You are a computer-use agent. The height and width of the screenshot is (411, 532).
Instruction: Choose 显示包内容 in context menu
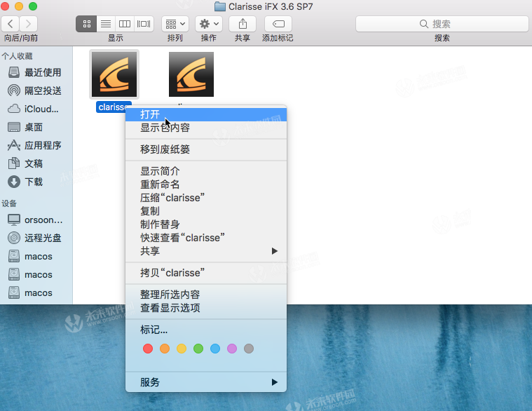tap(206, 128)
